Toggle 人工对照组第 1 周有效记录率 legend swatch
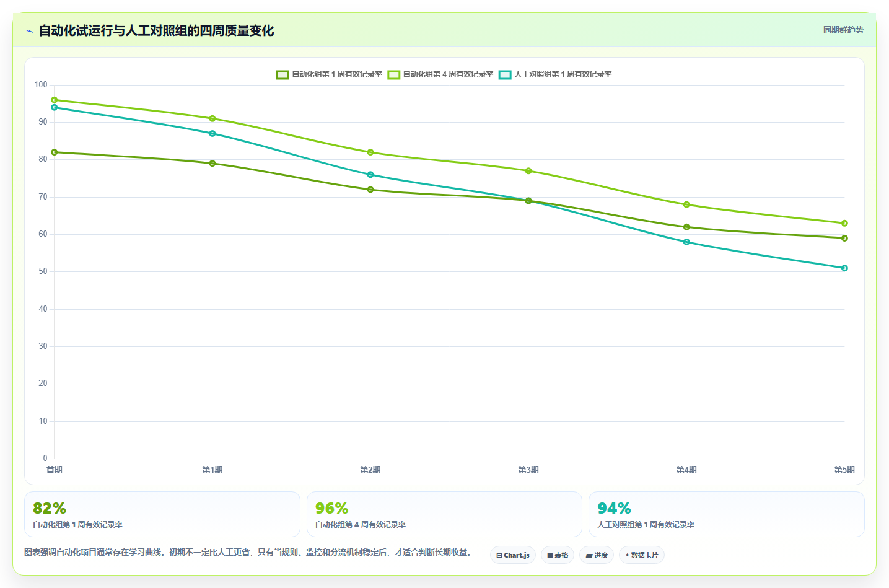 [505, 74]
